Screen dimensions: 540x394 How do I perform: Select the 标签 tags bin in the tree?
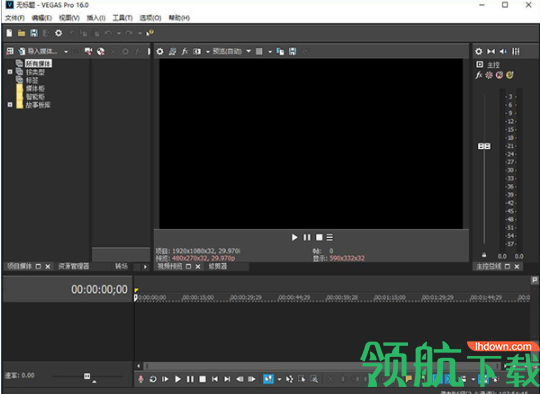click(x=32, y=80)
